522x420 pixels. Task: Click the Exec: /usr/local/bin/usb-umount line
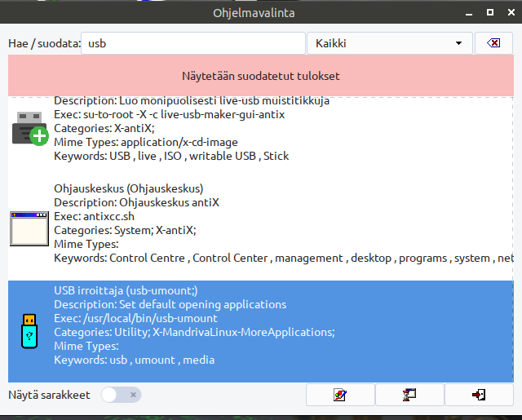coord(135,319)
